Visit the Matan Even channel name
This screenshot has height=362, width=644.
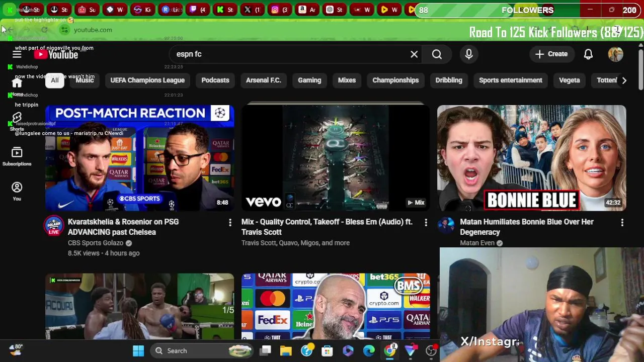coord(477,243)
